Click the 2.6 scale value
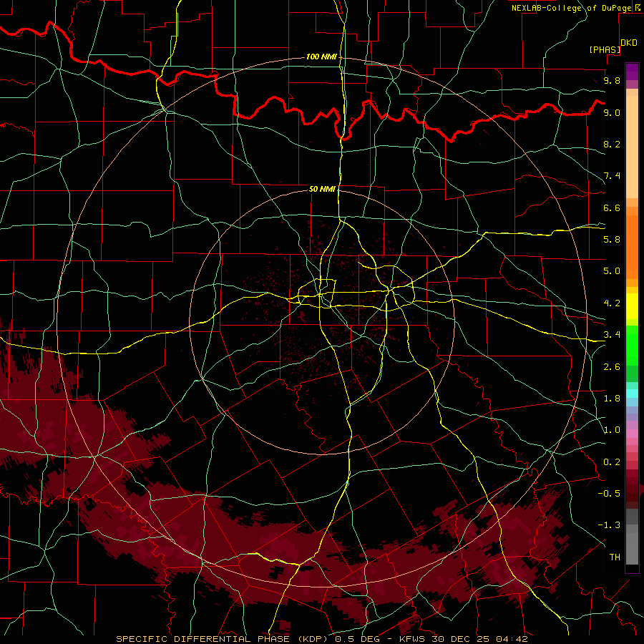 click(612, 367)
